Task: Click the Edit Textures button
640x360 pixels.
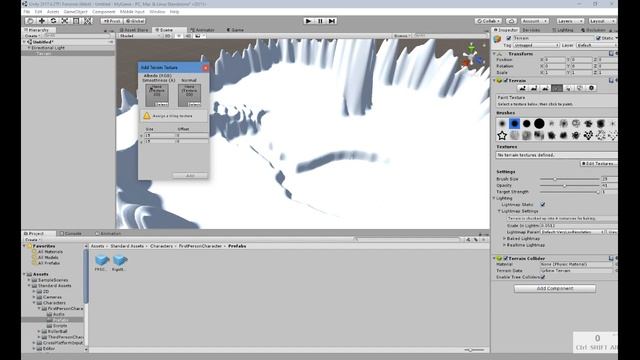Action: [x=599, y=164]
